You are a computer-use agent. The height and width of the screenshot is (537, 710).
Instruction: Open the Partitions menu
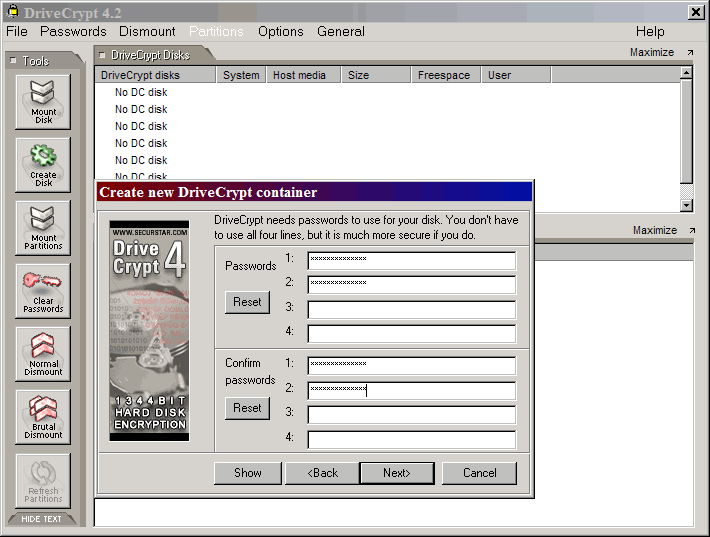pos(216,31)
